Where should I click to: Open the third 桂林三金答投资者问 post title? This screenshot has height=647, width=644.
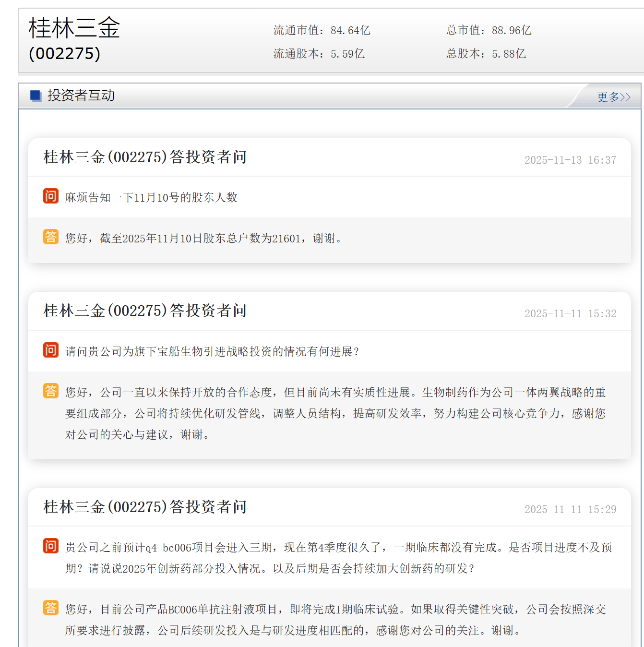(x=145, y=507)
